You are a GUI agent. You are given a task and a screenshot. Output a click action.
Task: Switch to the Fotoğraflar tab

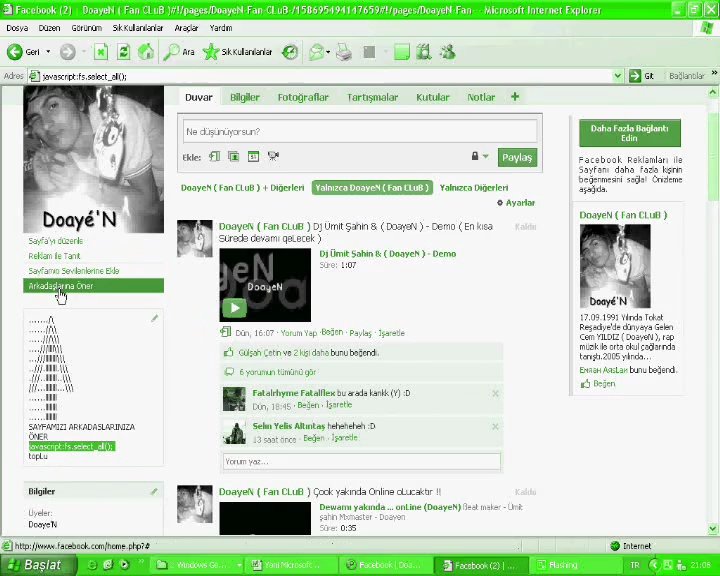coord(303,97)
